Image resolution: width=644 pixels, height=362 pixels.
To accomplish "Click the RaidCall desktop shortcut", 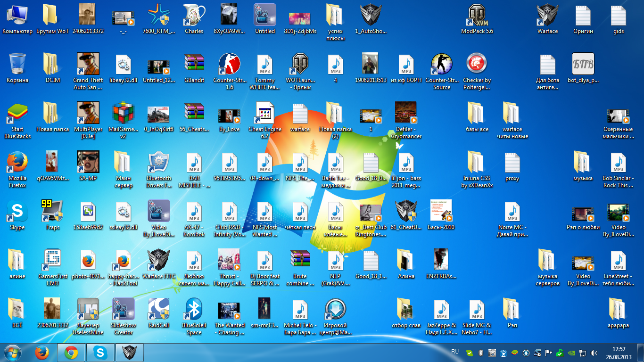I will click(159, 310).
